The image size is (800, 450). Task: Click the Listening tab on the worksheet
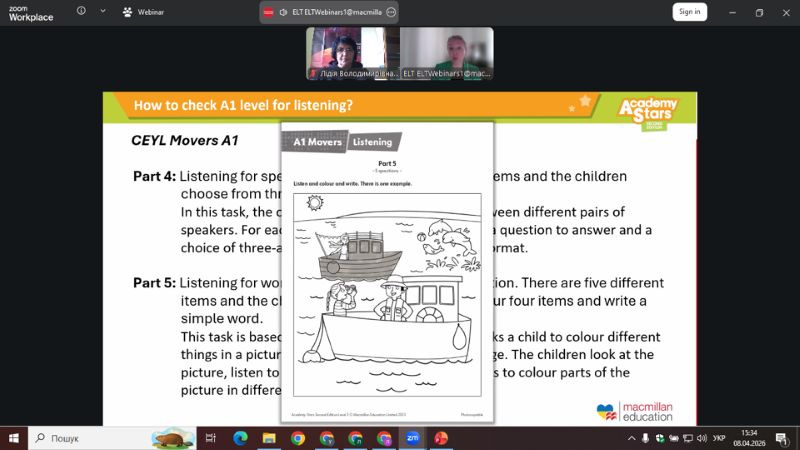tap(372, 142)
